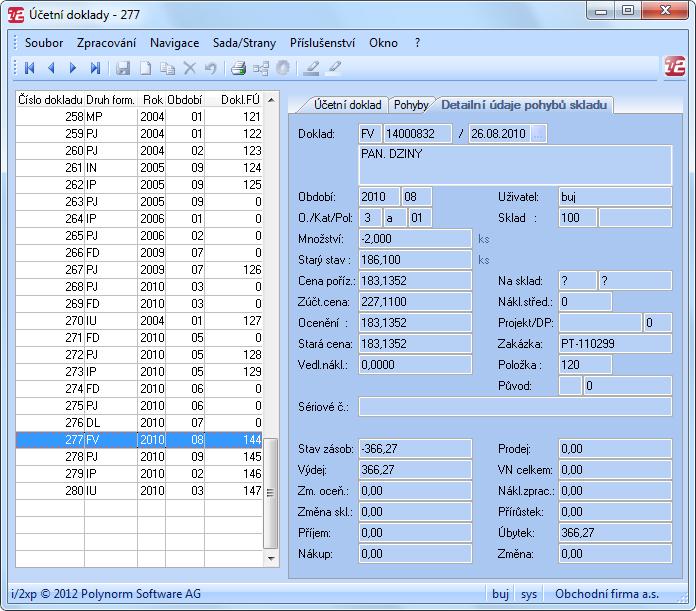This screenshot has width=696, height=611.
Task: Open the Sada/Strany menu
Action: 244,43
